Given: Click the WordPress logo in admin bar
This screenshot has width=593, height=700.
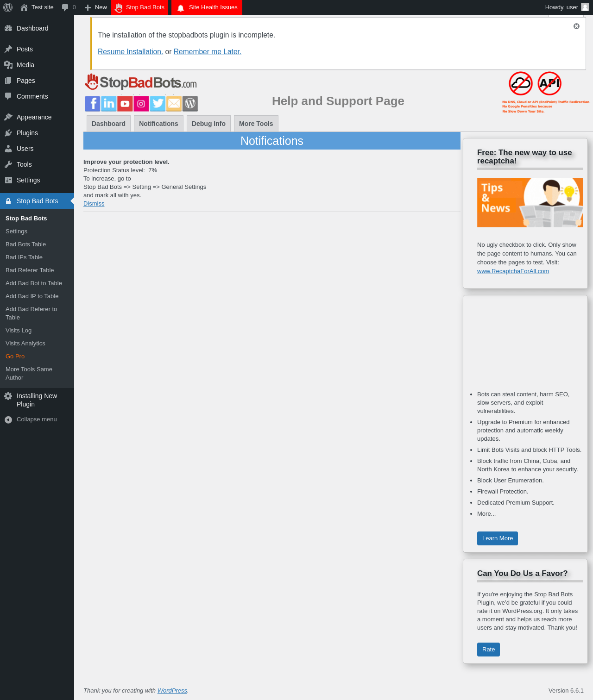Looking at the screenshot, I should [x=8, y=7].
